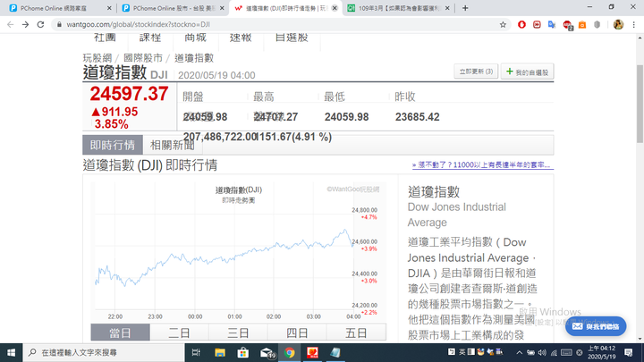Show the 五日 chart range
Image resolution: width=644 pixels, height=362 pixels.
click(x=356, y=333)
